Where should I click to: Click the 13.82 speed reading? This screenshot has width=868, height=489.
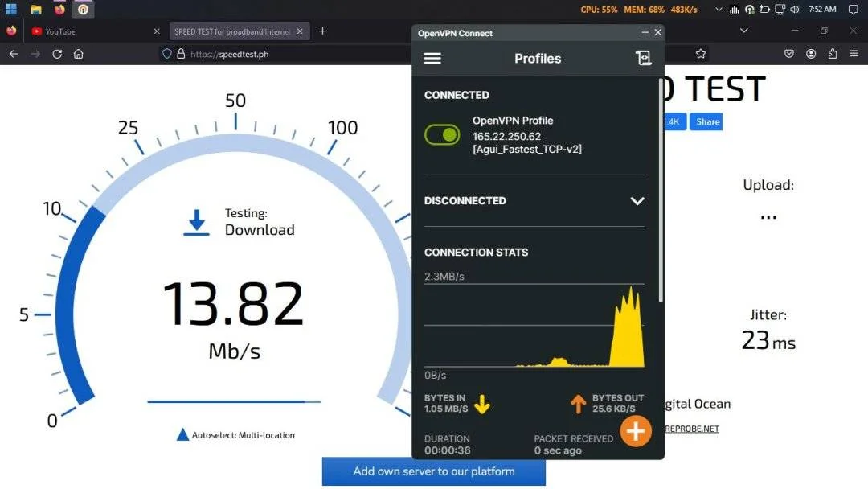point(233,303)
